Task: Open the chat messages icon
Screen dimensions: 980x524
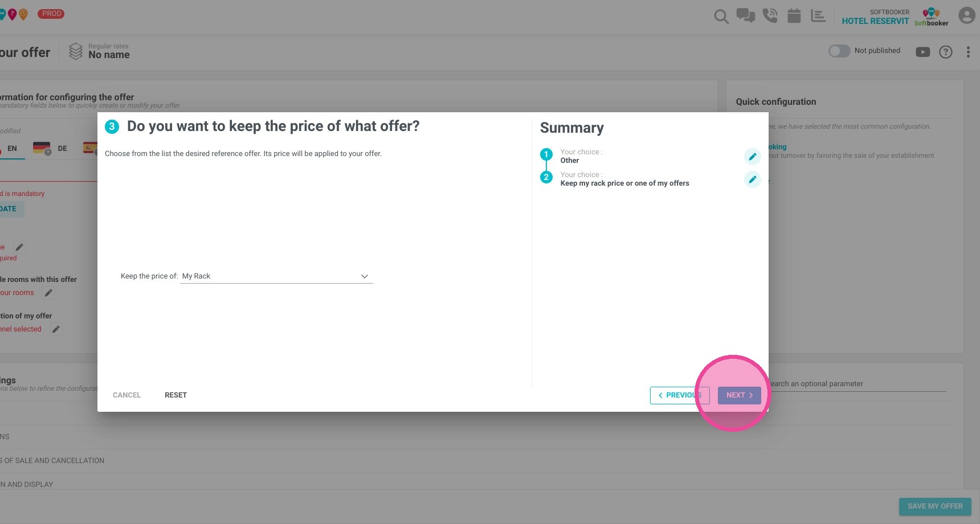Action: [745, 15]
